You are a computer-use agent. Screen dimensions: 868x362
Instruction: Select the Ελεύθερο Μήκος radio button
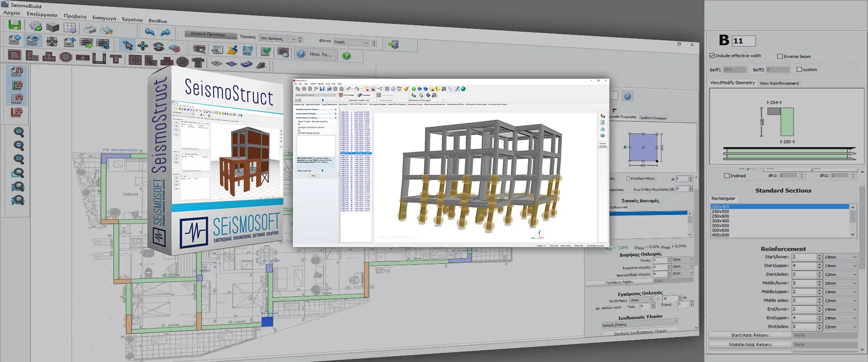click(x=628, y=178)
